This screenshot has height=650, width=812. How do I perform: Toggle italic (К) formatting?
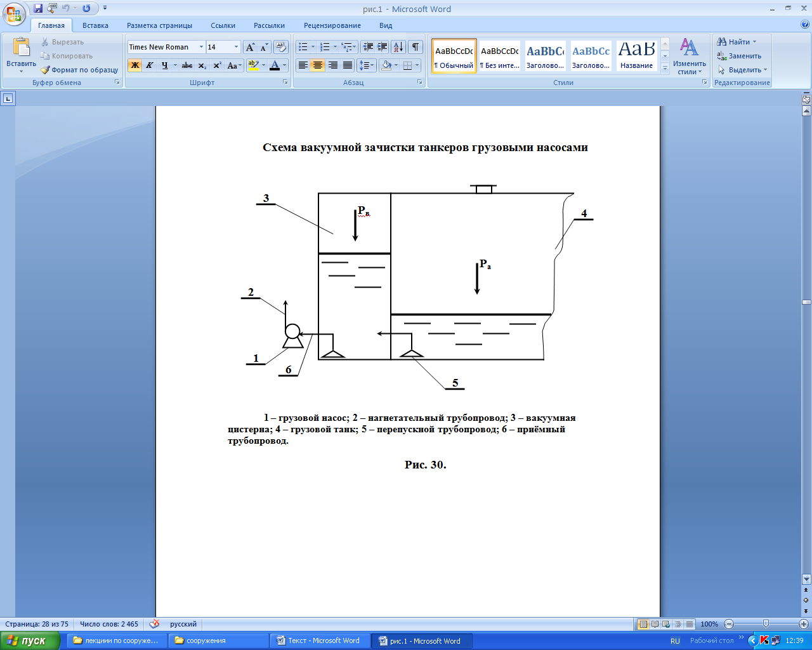point(150,65)
